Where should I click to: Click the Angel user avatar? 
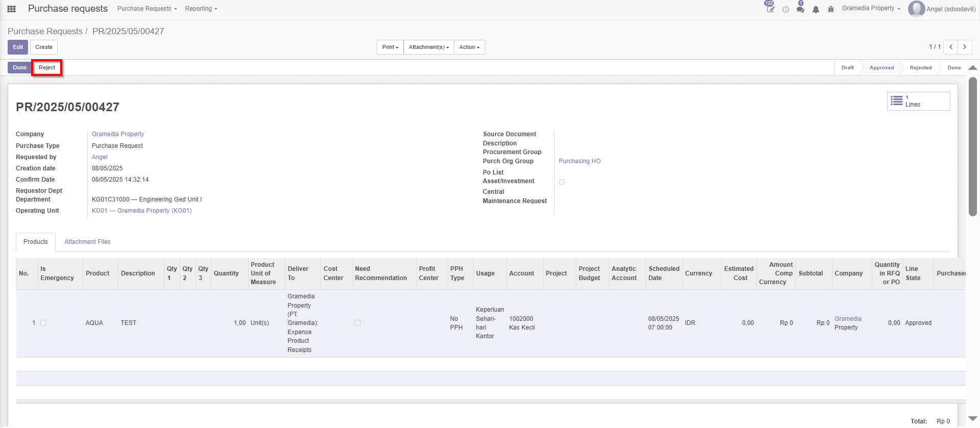point(916,9)
